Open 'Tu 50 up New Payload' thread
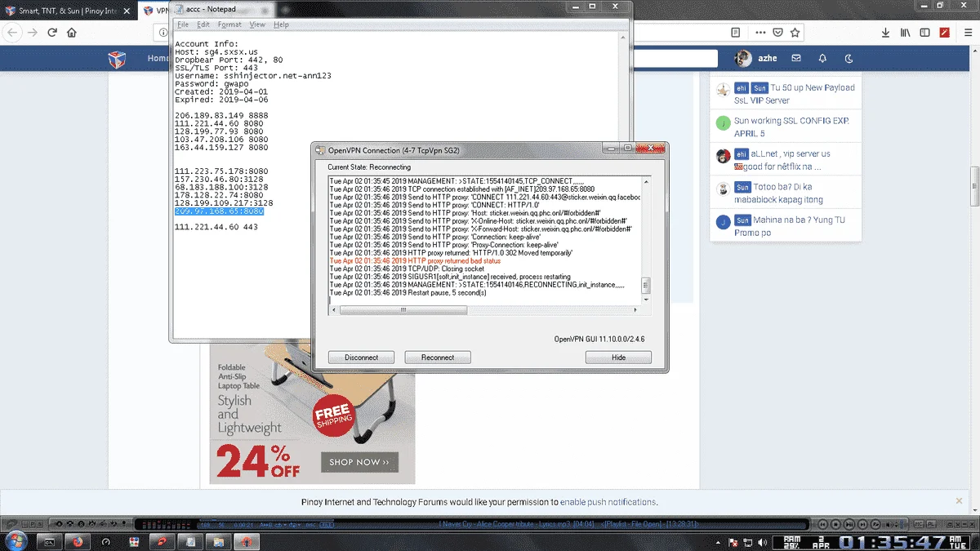 (x=795, y=94)
